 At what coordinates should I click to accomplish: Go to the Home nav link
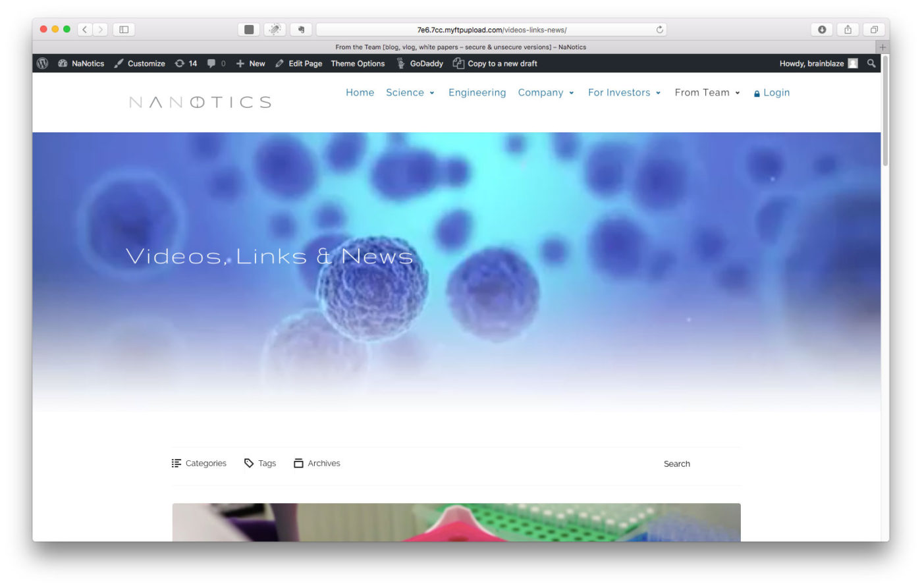coord(360,92)
